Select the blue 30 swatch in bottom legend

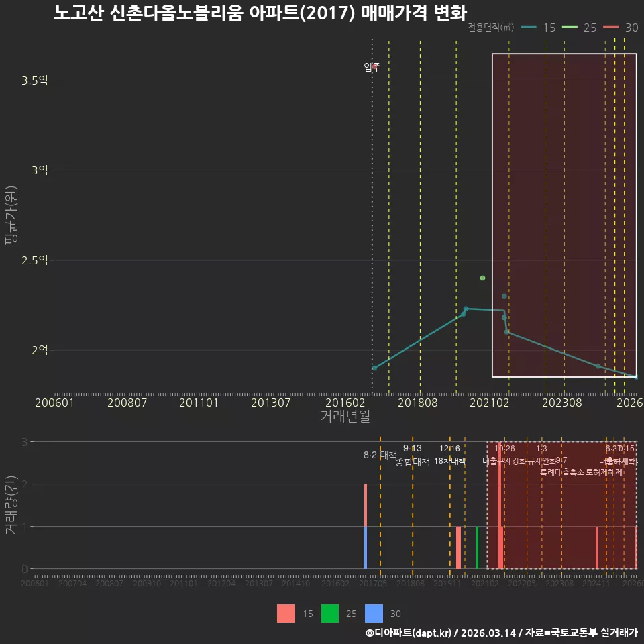(374, 613)
